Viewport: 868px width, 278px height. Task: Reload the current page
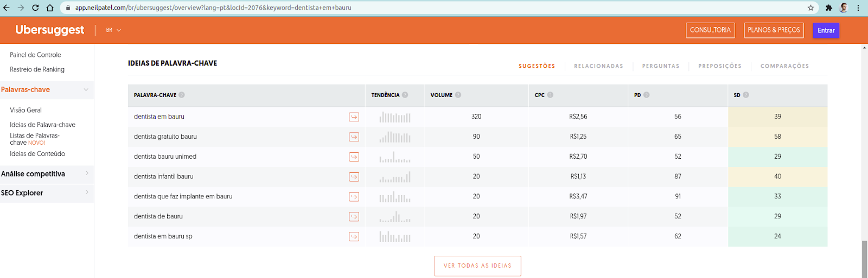coord(35,8)
